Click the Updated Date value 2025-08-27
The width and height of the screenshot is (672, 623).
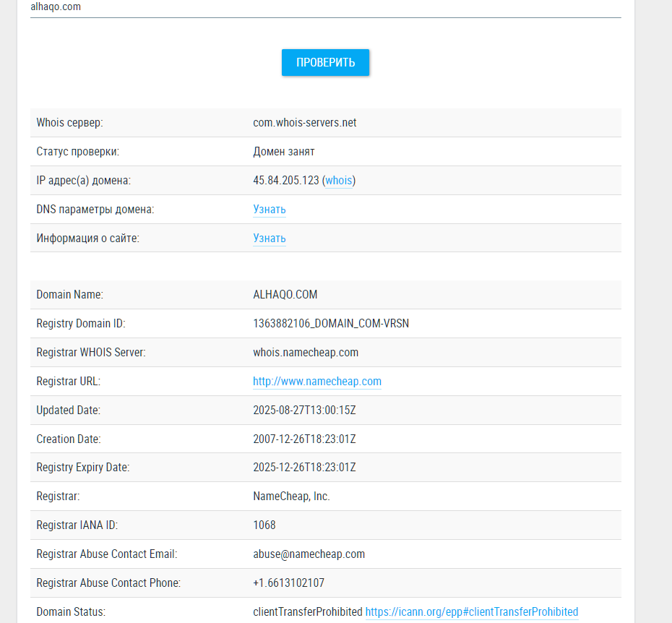pyautogui.click(x=304, y=411)
